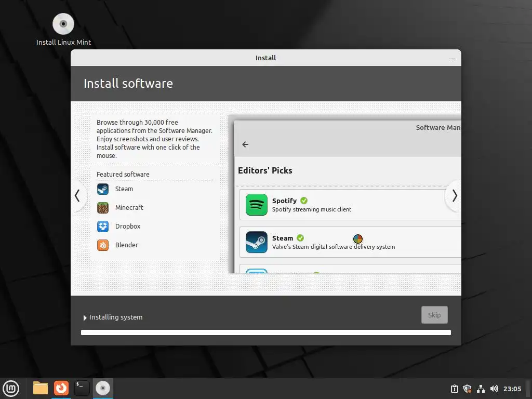
Task: Click the Steam label in Featured software
Action: 124,189
